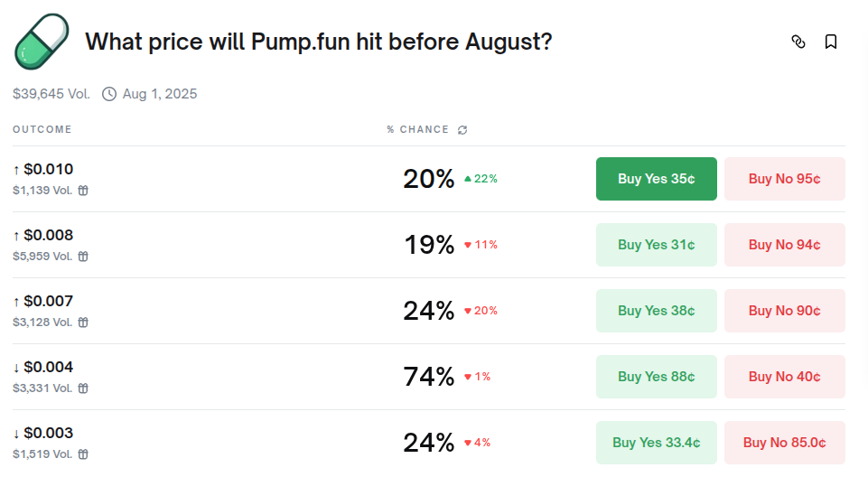The image size is (868, 477).
Task: Choose Buy No 90¢ for $0.007
Action: click(x=784, y=311)
